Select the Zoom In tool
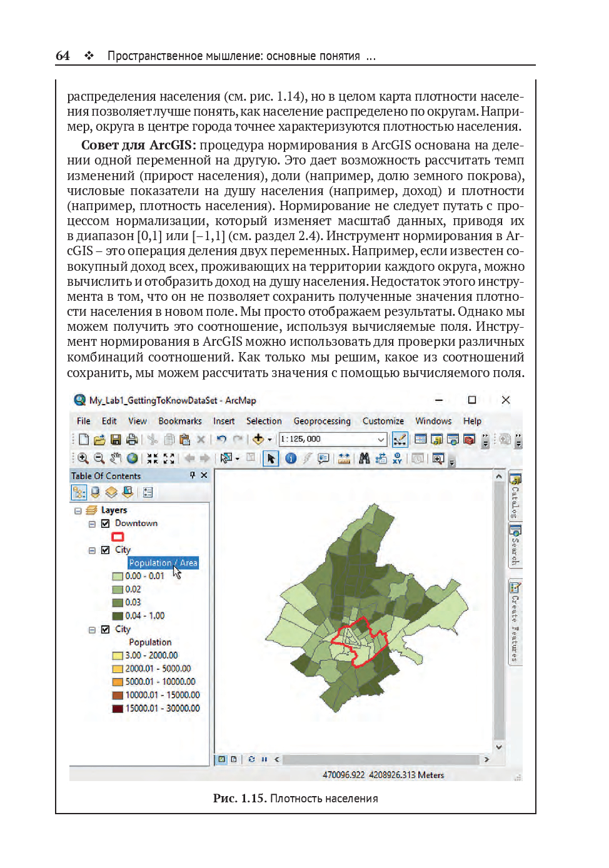 (83, 458)
